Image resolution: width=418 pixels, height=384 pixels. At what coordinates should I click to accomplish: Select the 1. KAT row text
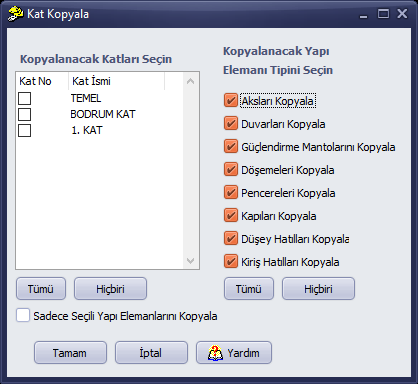(87, 130)
